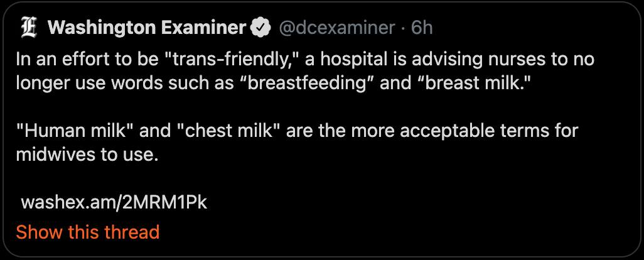This screenshot has height=260, width=644.
Task: Click the empty area right of the timestamp
Action: click(534, 28)
